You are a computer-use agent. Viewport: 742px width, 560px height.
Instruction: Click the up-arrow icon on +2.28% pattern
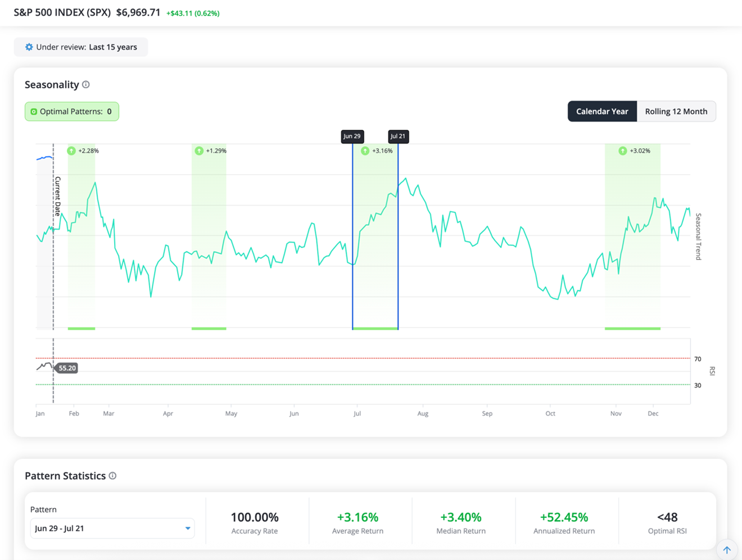point(71,151)
